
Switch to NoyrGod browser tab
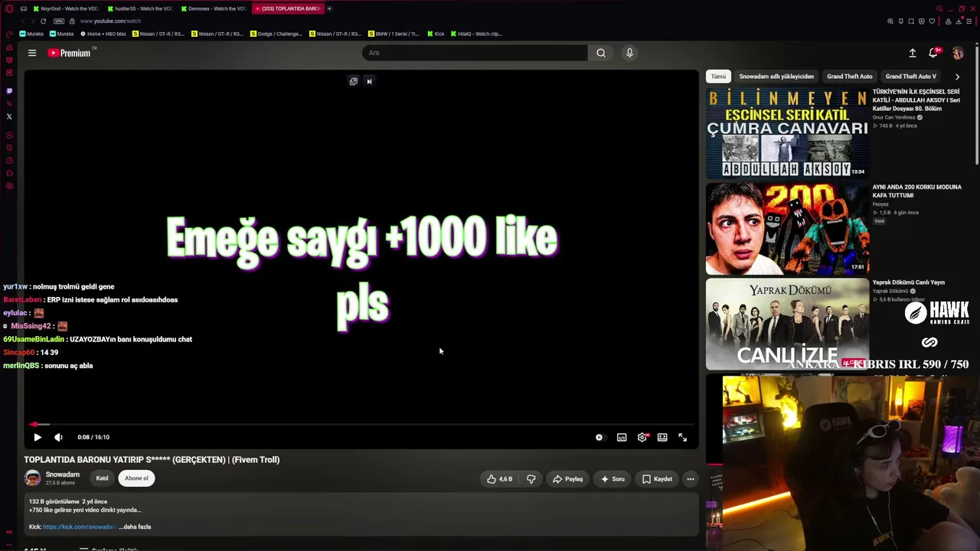point(67,8)
